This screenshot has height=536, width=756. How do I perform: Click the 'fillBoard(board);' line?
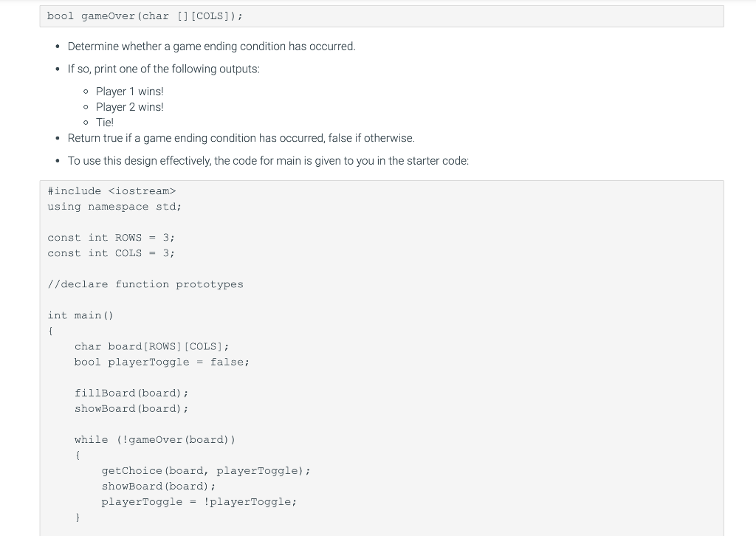click(x=131, y=394)
